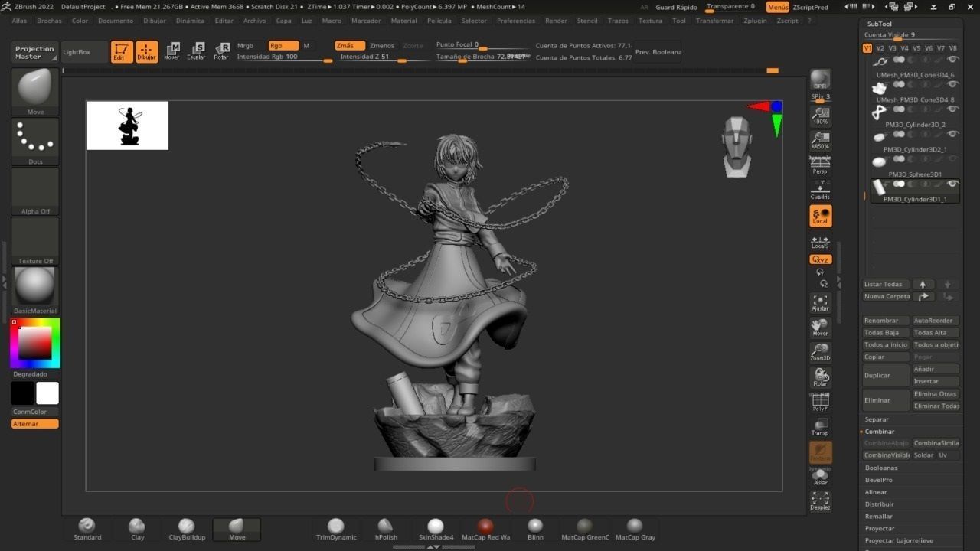Viewport: 980px width, 551px height.
Task: Select Mover hand navigation icon in right shelf
Action: [820, 328]
